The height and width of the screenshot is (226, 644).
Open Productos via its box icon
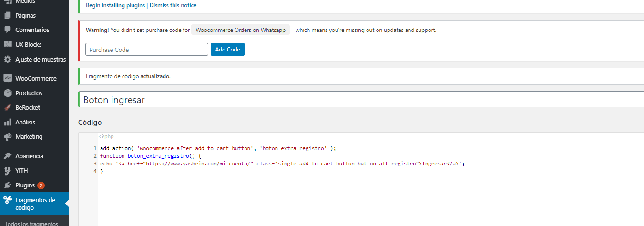coord(8,93)
